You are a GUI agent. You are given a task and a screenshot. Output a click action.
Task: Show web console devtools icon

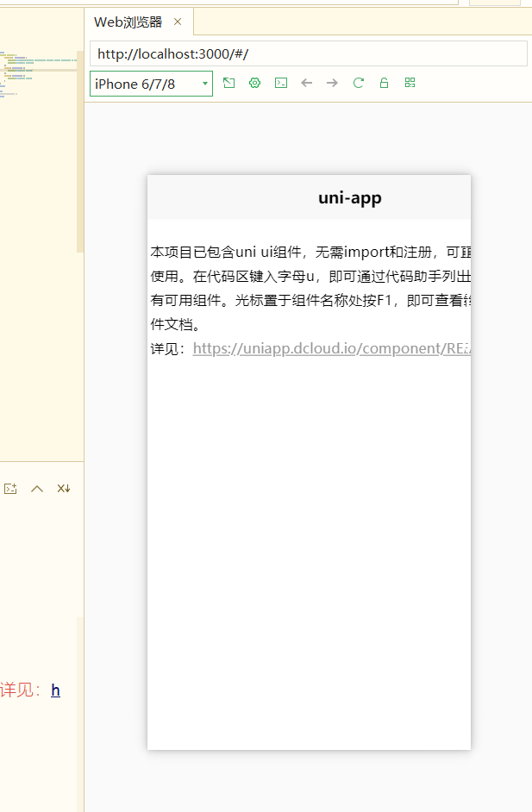pos(281,83)
